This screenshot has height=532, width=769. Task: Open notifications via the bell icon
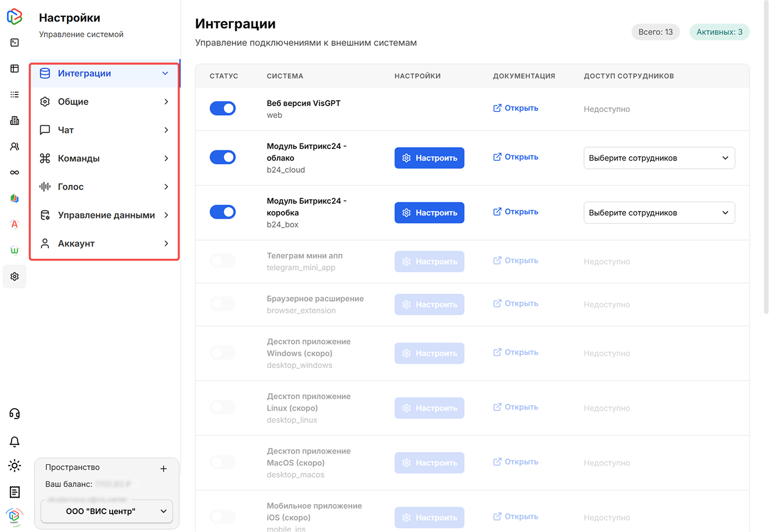click(x=14, y=442)
